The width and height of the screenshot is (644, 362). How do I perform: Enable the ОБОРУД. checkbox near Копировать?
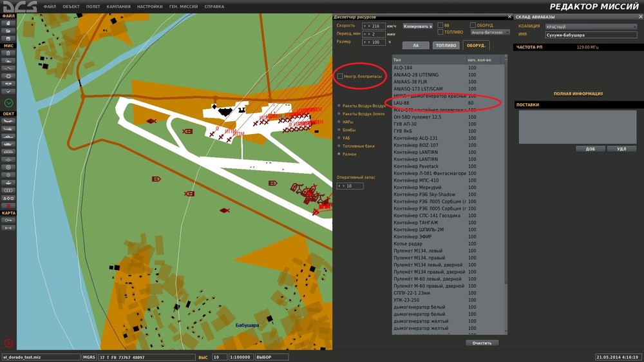pyautogui.click(x=473, y=26)
